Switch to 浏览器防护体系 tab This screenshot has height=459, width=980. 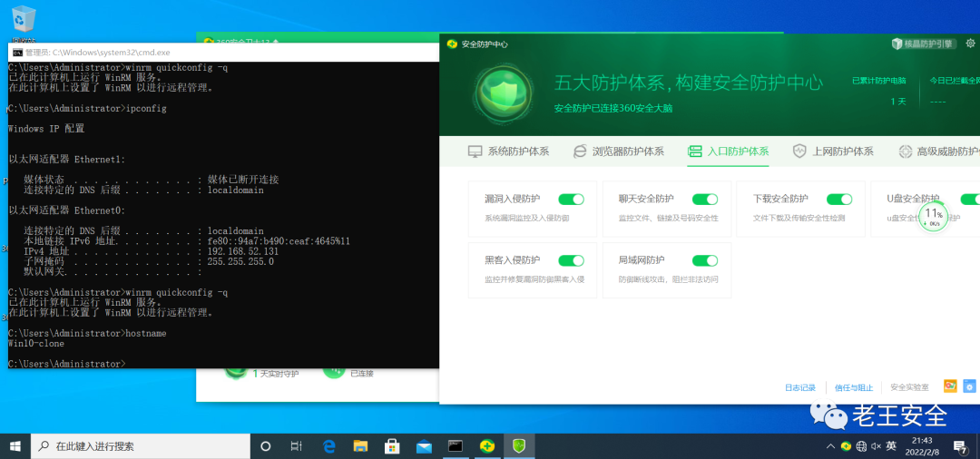pyautogui.click(x=618, y=151)
